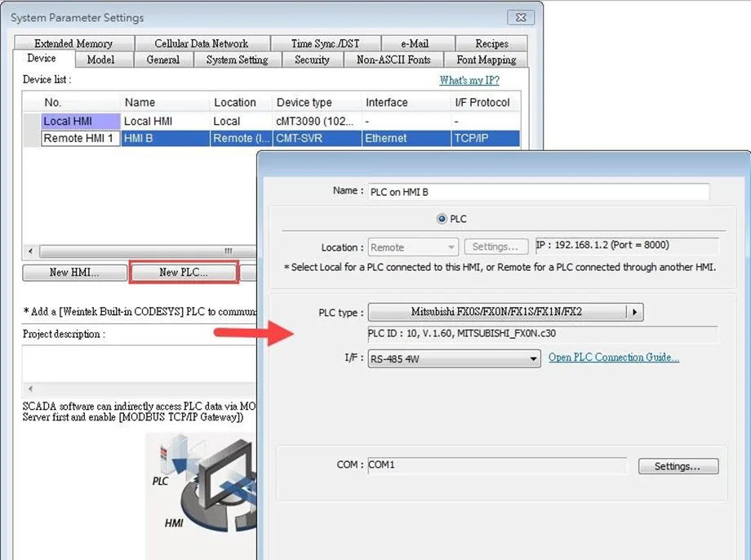
Task: Select the Remote HMI 1 row
Action: pyautogui.click(x=272, y=139)
